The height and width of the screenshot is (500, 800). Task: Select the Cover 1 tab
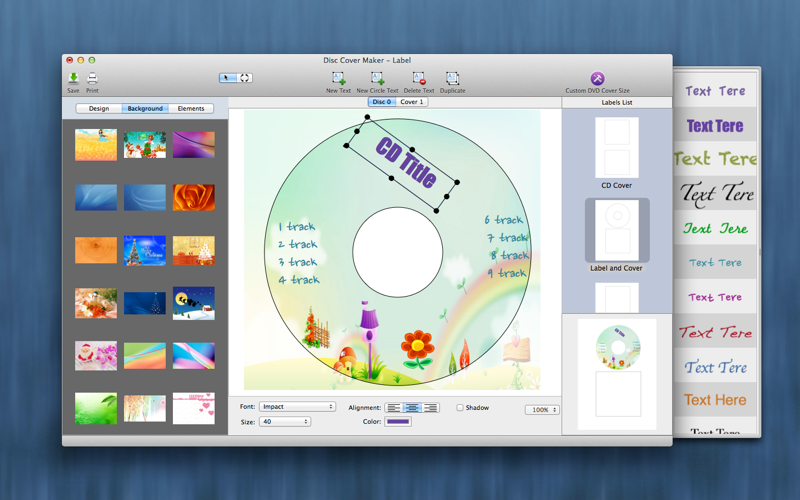click(x=412, y=102)
